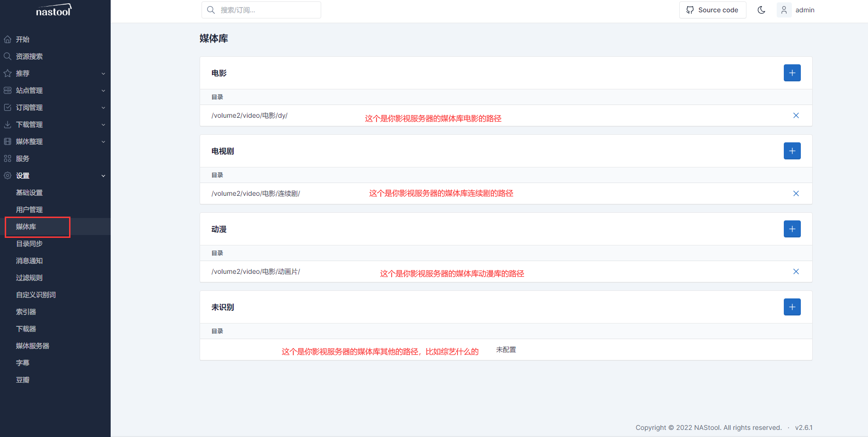Expand the 站点管理 menu chevron

pos(103,91)
